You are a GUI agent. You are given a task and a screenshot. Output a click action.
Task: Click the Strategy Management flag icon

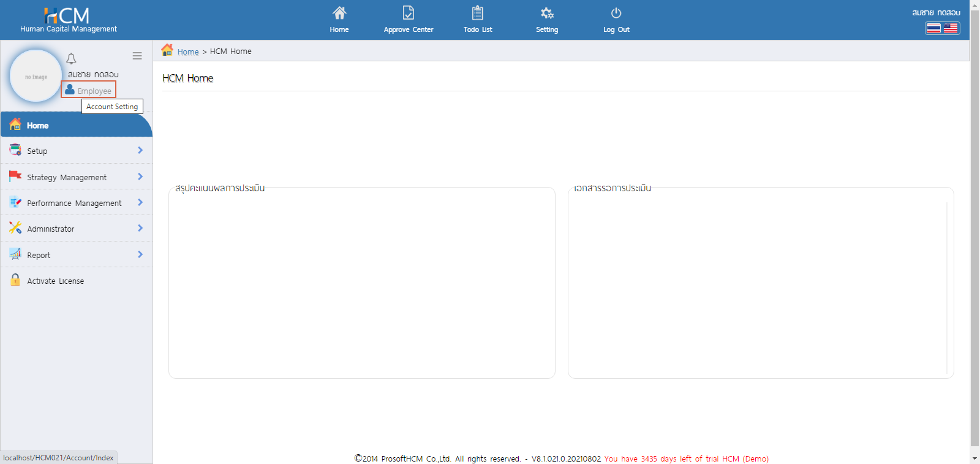(15, 176)
